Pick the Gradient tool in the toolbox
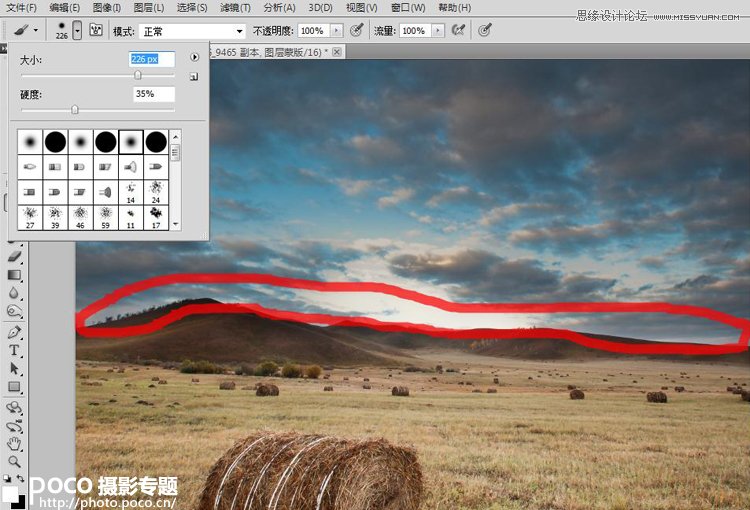This screenshot has width=750, height=510. 14,275
